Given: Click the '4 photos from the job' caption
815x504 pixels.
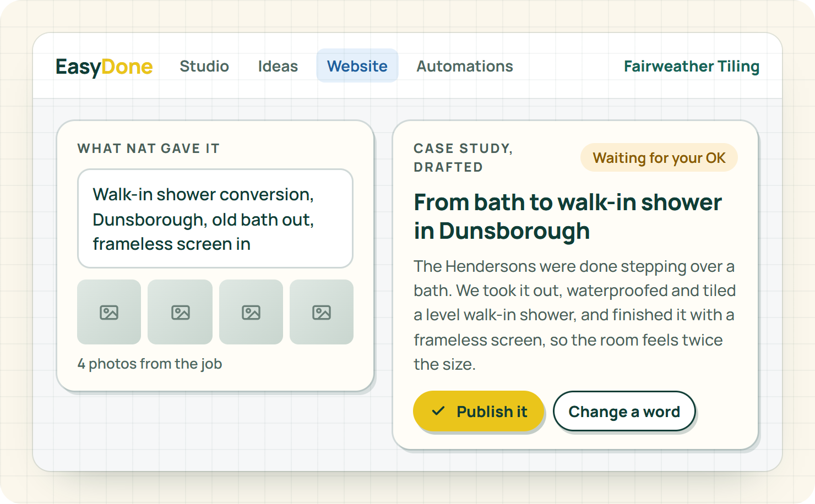Looking at the screenshot, I should click(150, 364).
